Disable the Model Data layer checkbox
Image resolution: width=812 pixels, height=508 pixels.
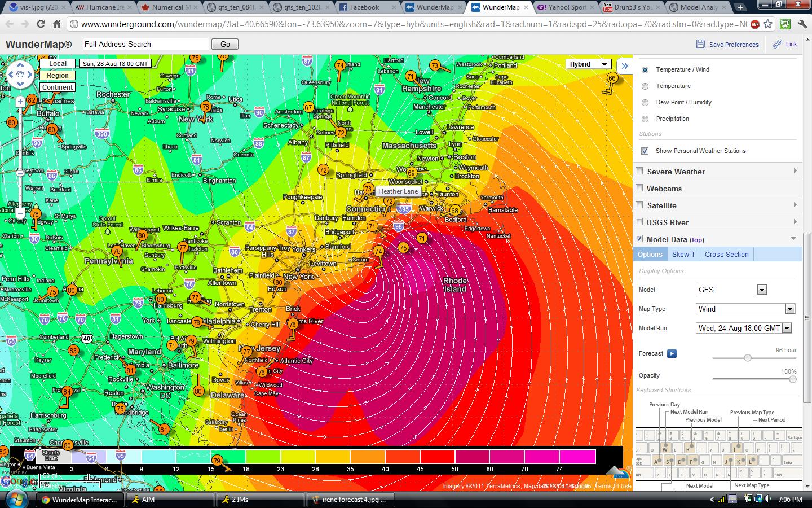(639, 239)
